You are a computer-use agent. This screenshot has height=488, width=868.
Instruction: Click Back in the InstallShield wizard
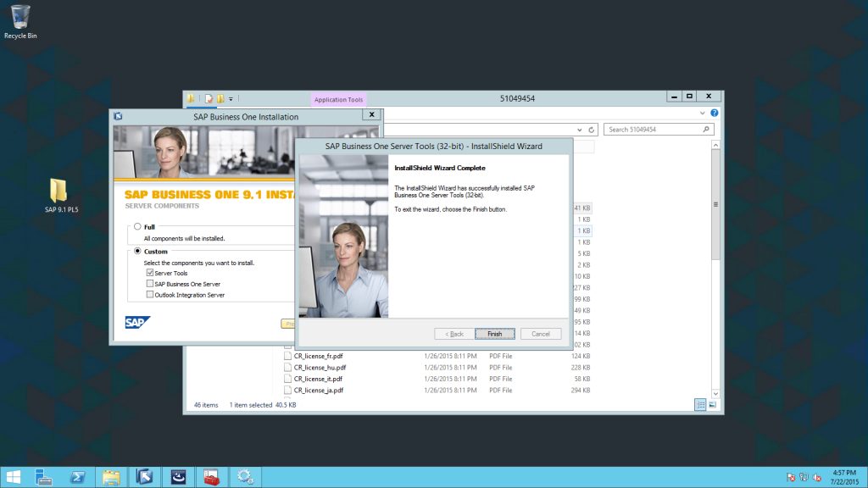pyautogui.click(x=454, y=334)
